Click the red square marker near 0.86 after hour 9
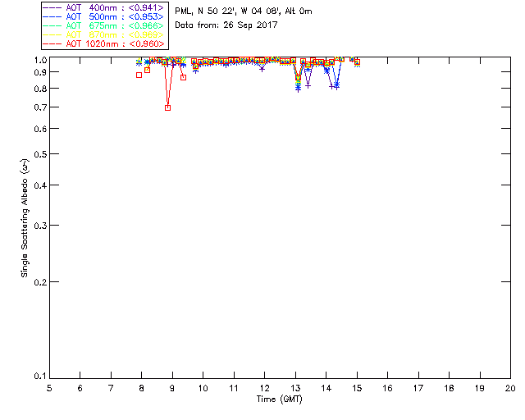The width and height of the screenshot is (525, 420). 183,77
